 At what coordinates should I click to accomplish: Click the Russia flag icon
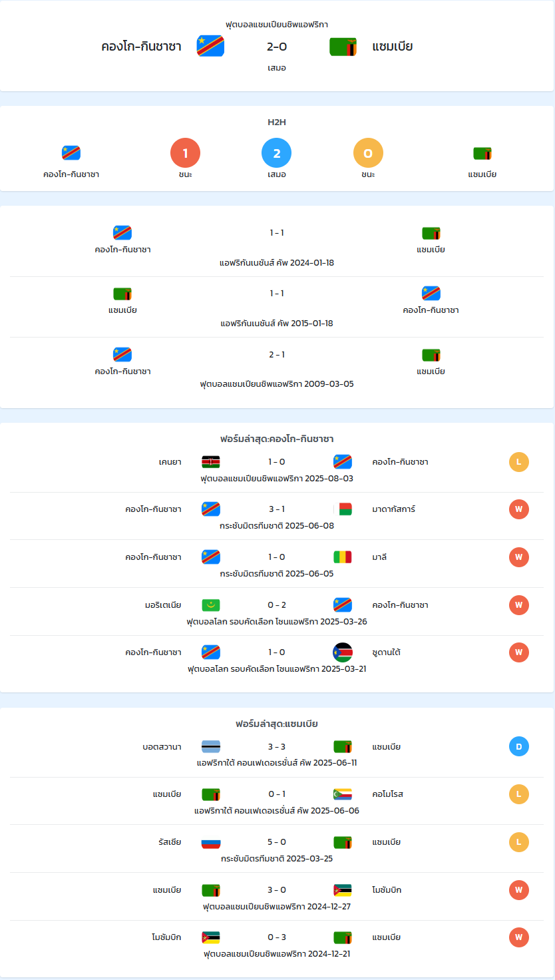tap(211, 842)
